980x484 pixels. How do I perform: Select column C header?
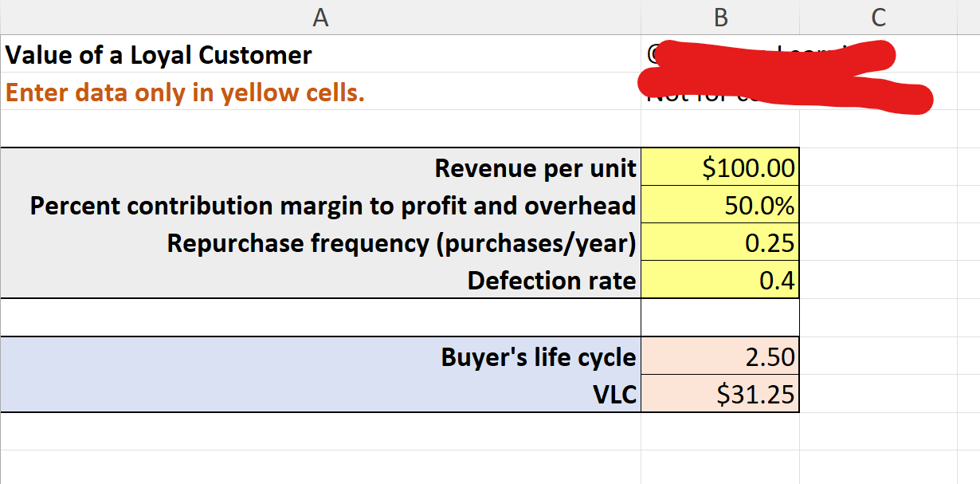click(x=876, y=16)
